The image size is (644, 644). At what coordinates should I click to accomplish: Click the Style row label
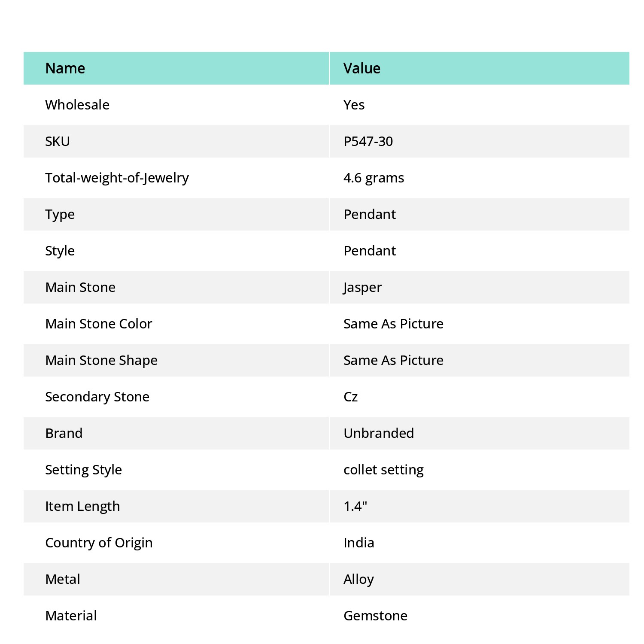pyautogui.click(x=60, y=251)
